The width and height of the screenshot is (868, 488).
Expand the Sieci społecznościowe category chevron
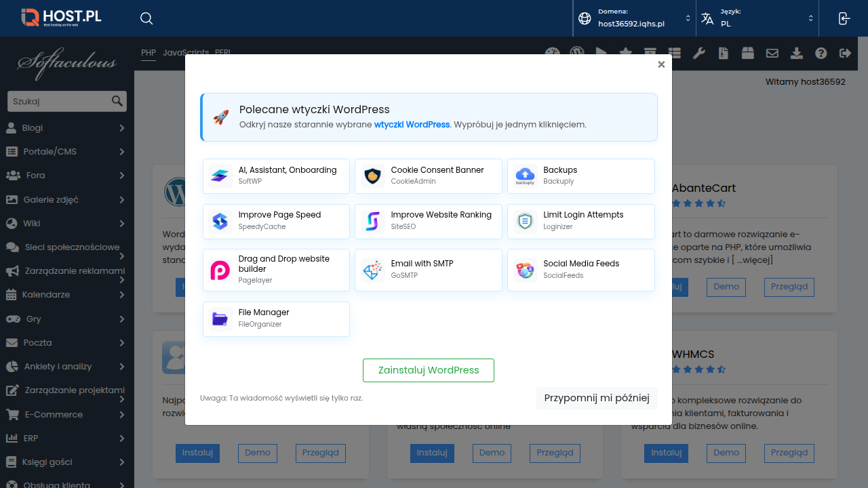pos(122,256)
